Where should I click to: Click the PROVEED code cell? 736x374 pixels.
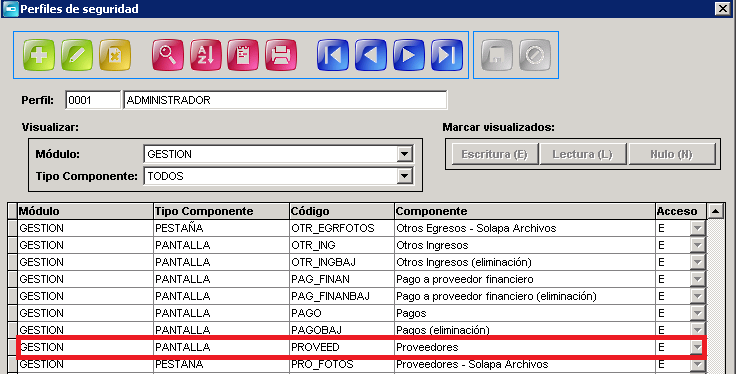click(x=342, y=347)
